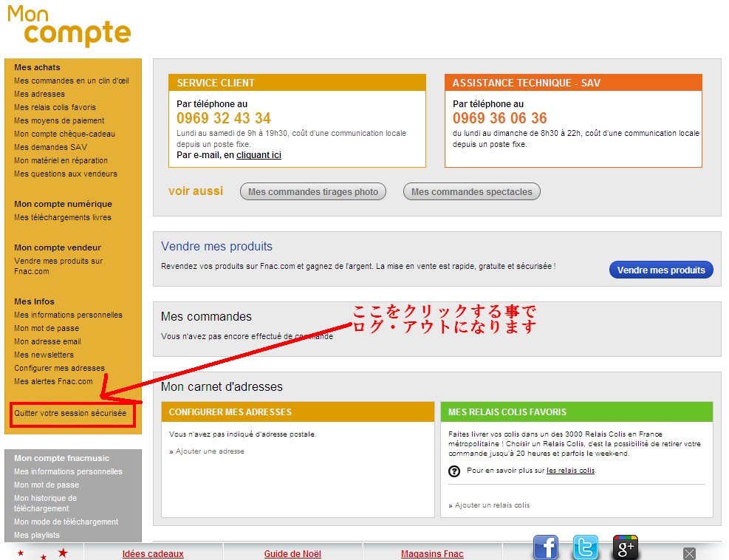Open fnacmusic Mon mot de passe

click(47, 485)
